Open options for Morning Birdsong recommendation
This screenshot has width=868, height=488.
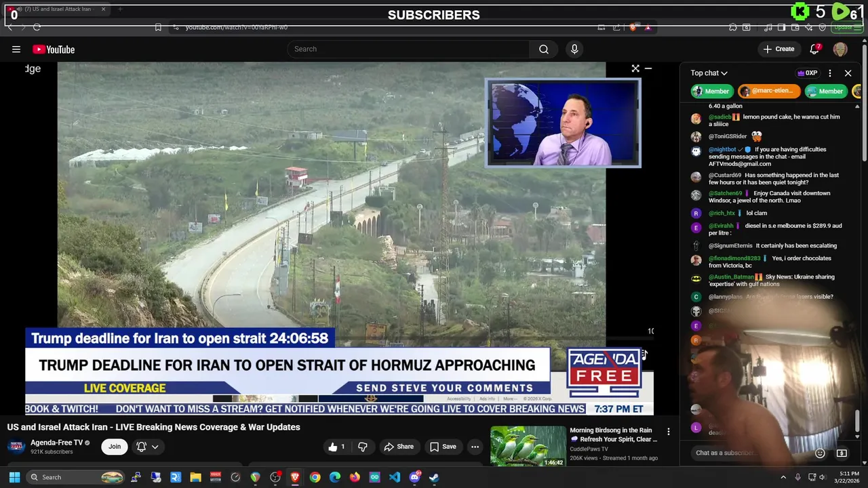click(668, 432)
